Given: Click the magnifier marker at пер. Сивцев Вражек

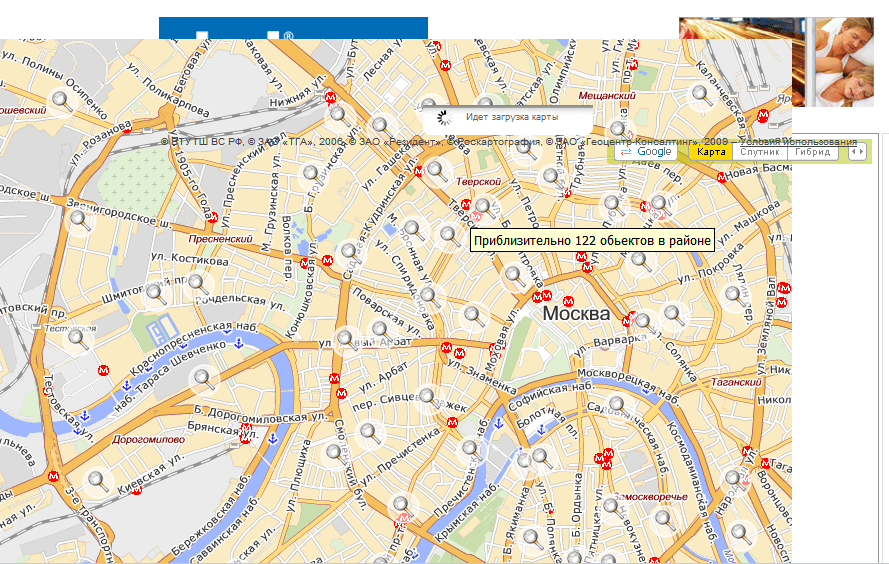Looking at the screenshot, I should (x=428, y=397).
